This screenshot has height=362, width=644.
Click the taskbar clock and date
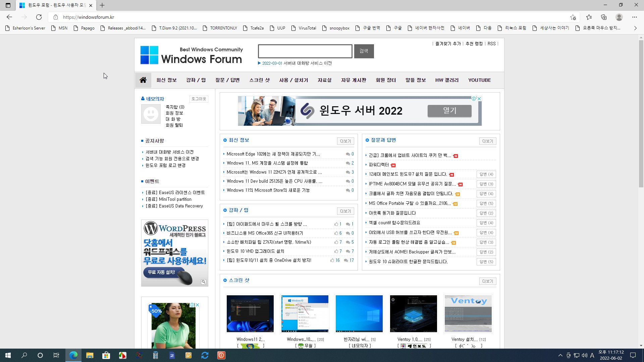pyautogui.click(x=611, y=355)
